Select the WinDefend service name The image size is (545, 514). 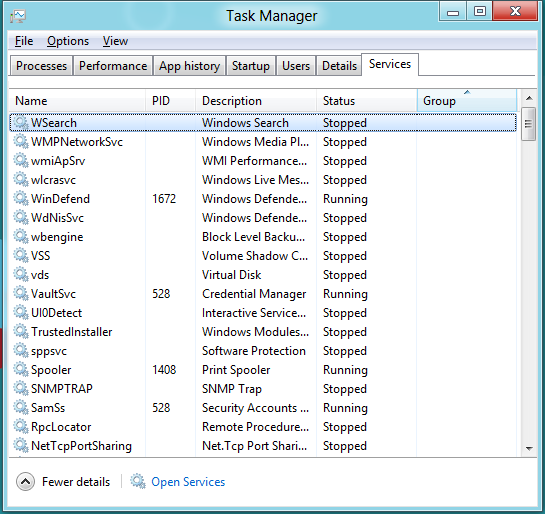point(60,199)
